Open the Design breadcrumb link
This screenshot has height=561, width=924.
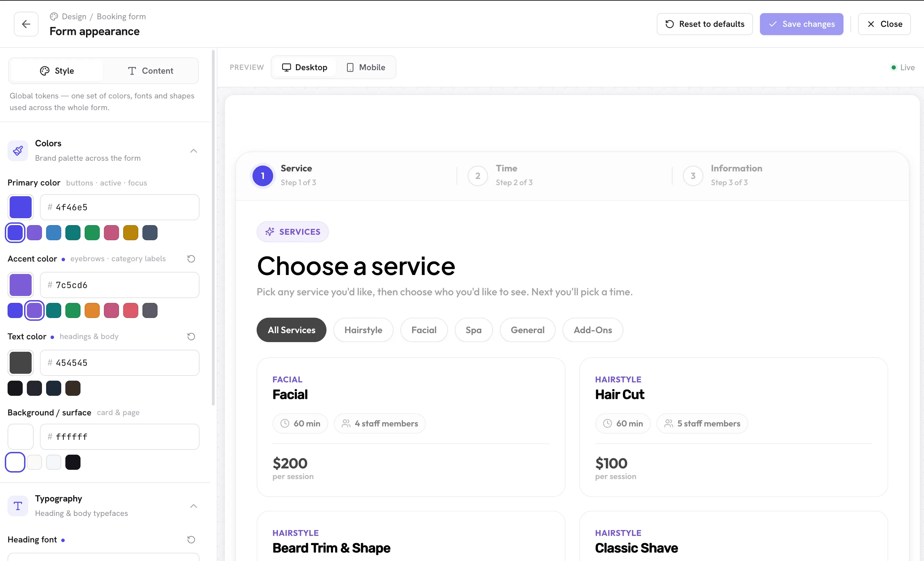click(x=74, y=17)
